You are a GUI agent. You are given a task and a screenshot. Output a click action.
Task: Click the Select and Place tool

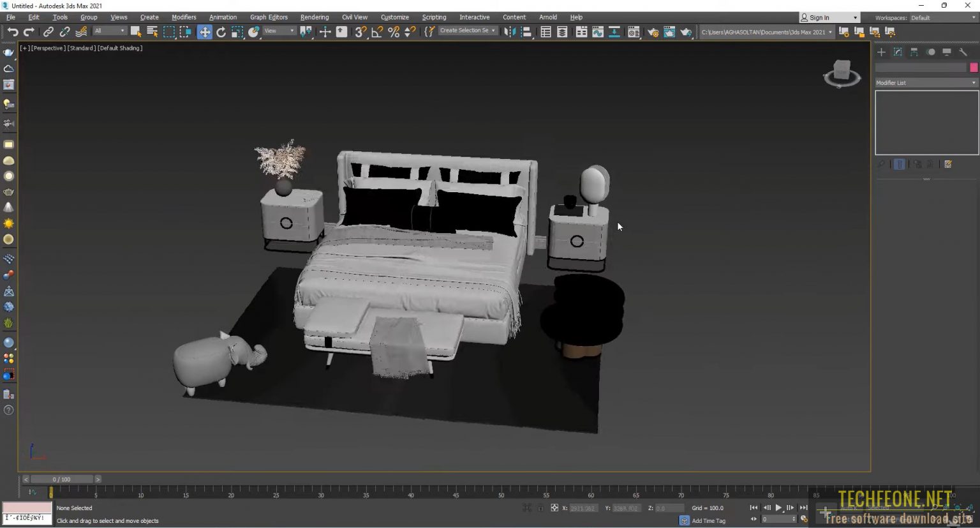pos(254,32)
